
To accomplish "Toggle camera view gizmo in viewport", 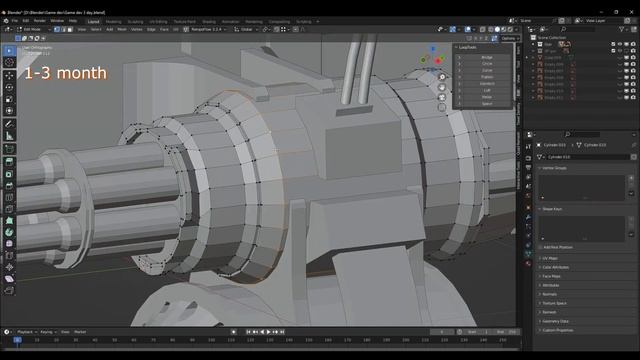I will click(442, 98).
